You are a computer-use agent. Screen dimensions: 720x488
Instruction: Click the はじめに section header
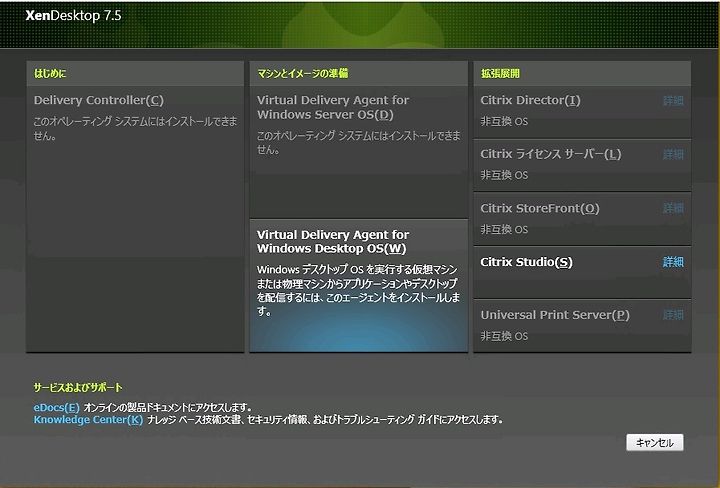click(x=50, y=73)
